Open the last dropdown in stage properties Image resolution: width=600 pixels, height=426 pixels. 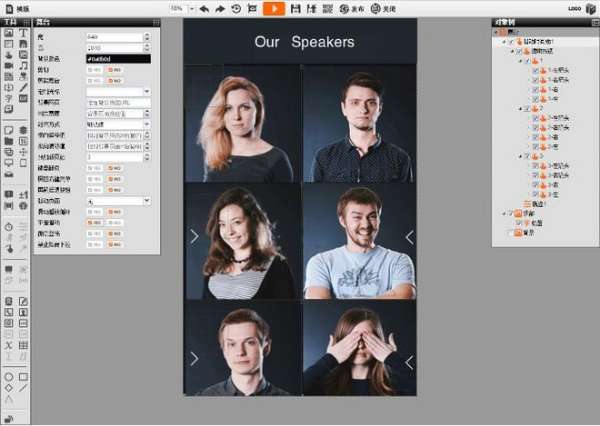point(147,201)
